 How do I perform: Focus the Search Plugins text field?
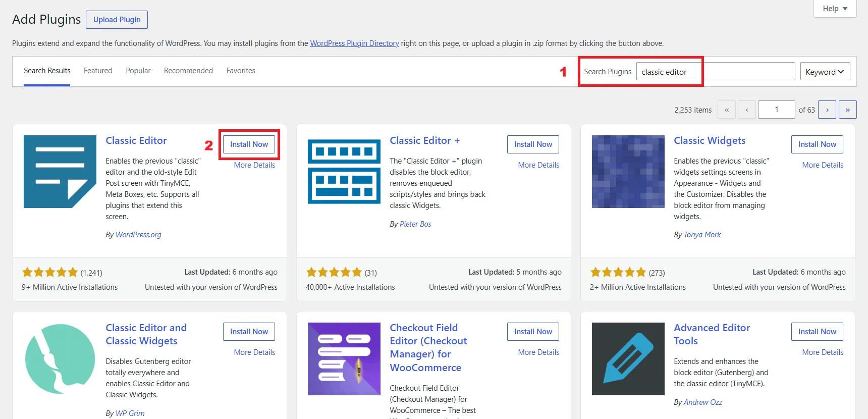(x=716, y=71)
